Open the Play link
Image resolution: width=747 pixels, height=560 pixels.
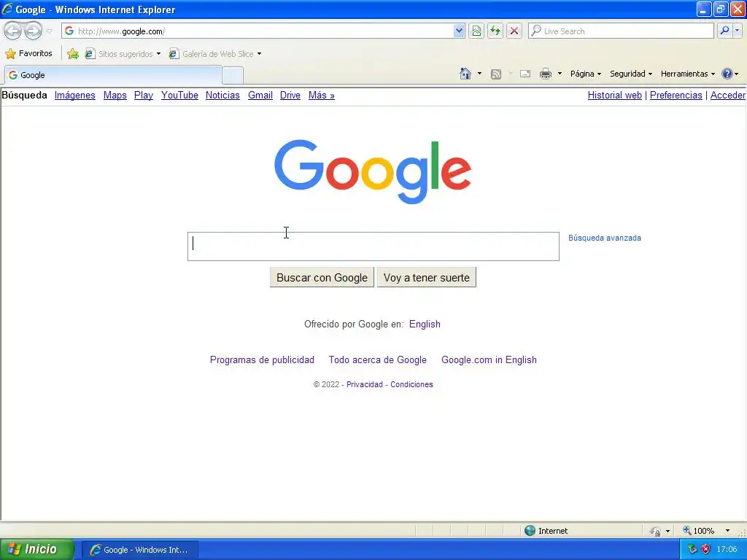[144, 96]
